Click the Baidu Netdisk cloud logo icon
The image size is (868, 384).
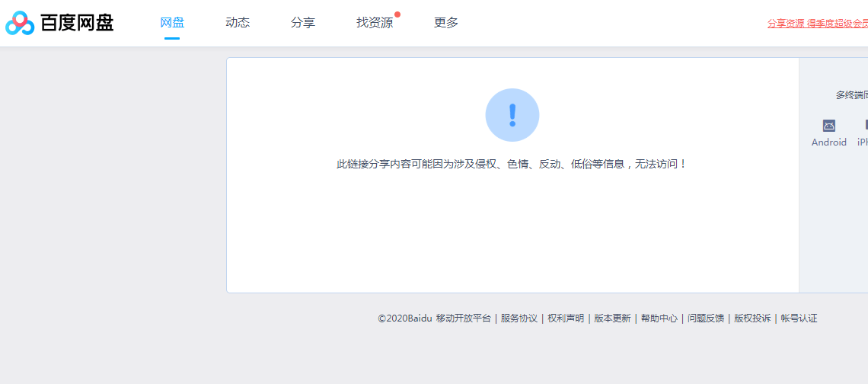(x=20, y=23)
